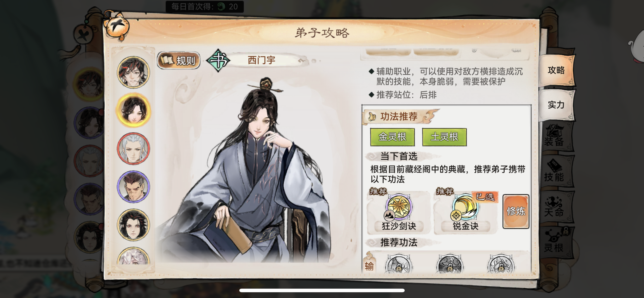Close the disciple guide with cat X icon
The image size is (644, 298).
(x=117, y=26)
